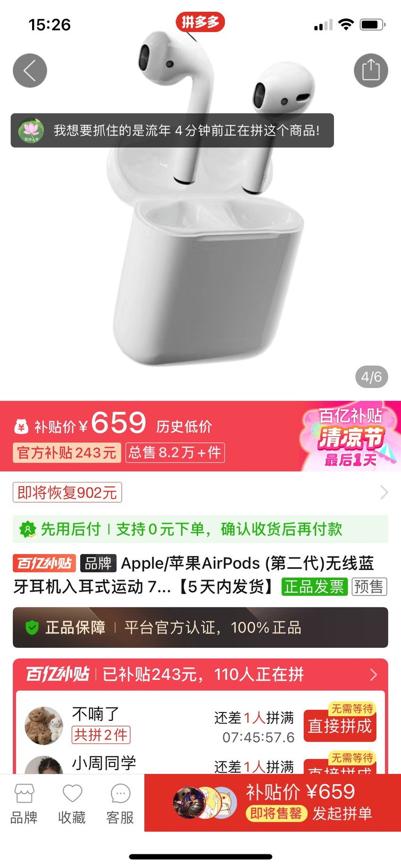
Task: Open the 平台官方认证 guarantee banner
Action: 200,628
